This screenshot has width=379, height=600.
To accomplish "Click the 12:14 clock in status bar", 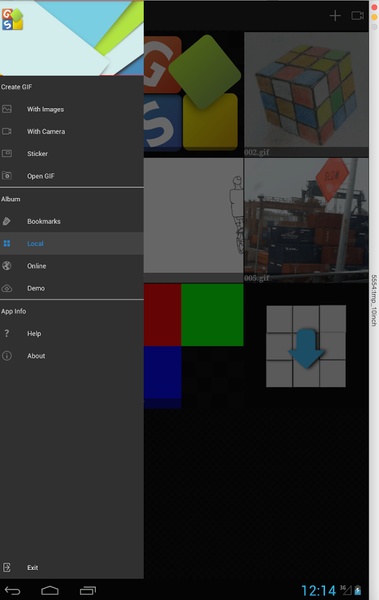I will [x=319, y=590].
